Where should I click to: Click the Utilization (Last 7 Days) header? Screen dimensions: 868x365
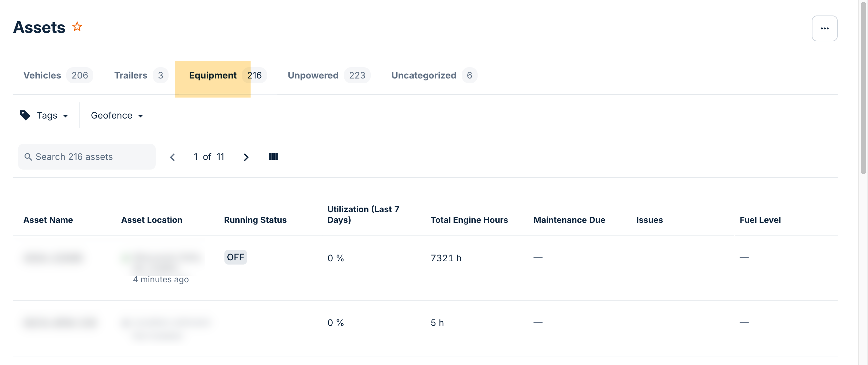[x=363, y=214]
